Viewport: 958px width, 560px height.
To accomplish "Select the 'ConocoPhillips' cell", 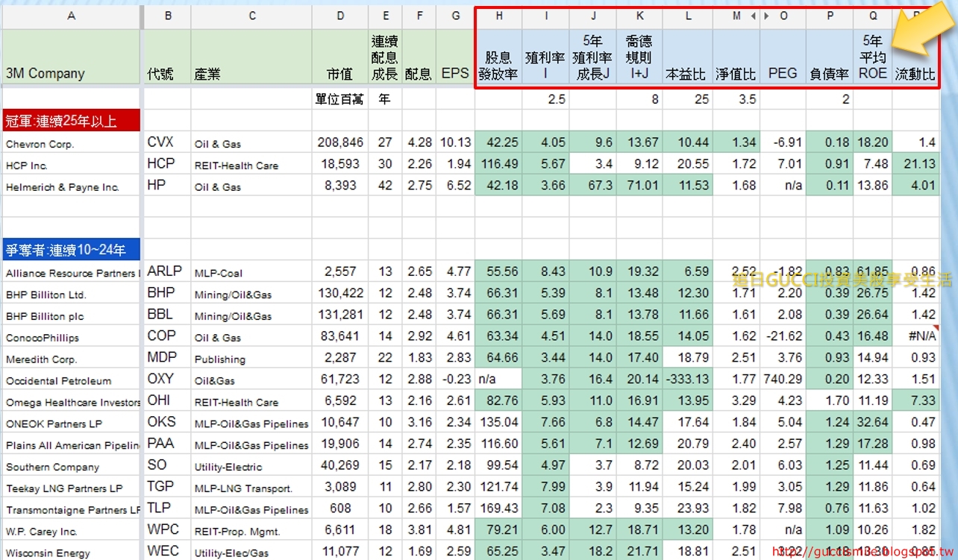I will [71, 336].
